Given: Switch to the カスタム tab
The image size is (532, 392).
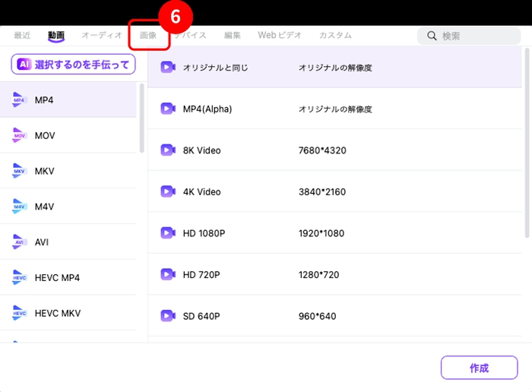Looking at the screenshot, I should click(x=335, y=36).
